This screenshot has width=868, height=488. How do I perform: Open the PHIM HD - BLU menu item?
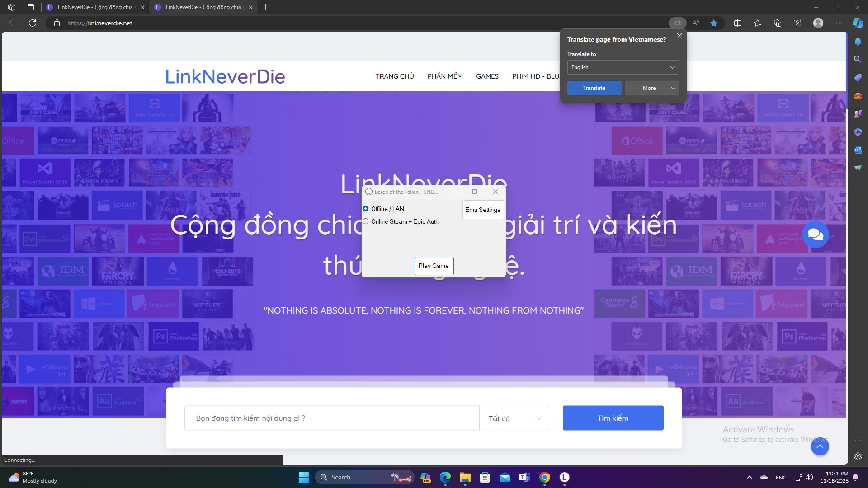[x=536, y=76]
